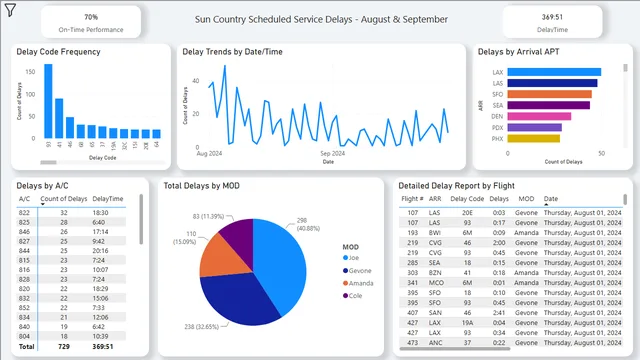Select Amanda in the MOD legend
This screenshot has width=640, height=360.
point(358,283)
